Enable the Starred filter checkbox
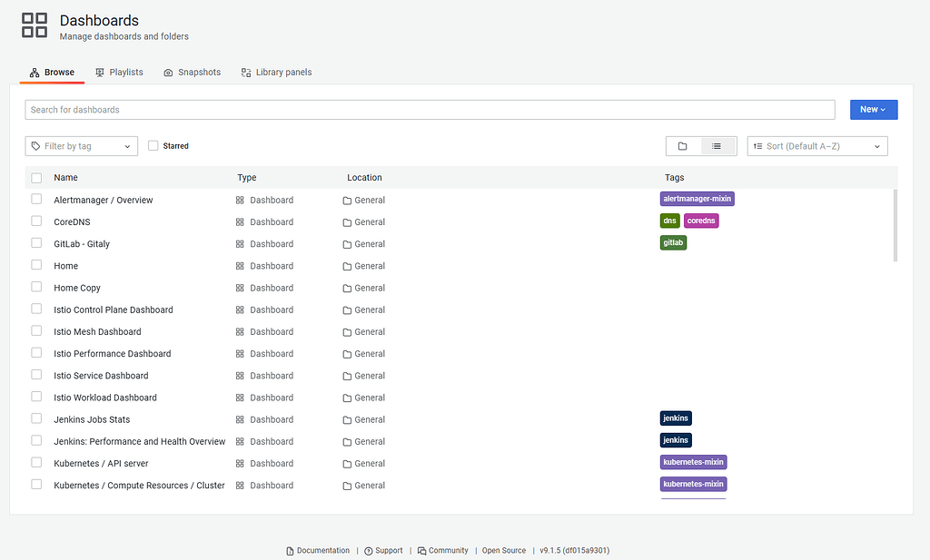Screen dimensions: 930x560 [x=153, y=146]
